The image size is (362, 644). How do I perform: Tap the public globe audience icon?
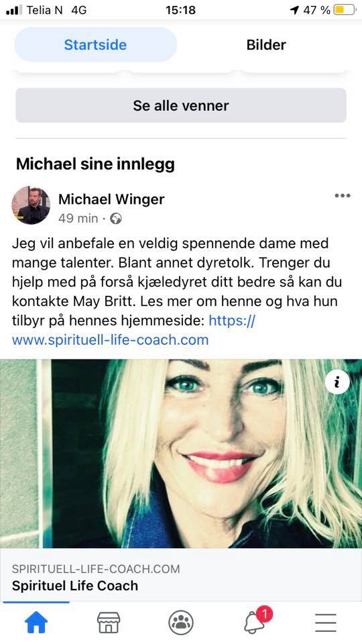click(116, 219)
